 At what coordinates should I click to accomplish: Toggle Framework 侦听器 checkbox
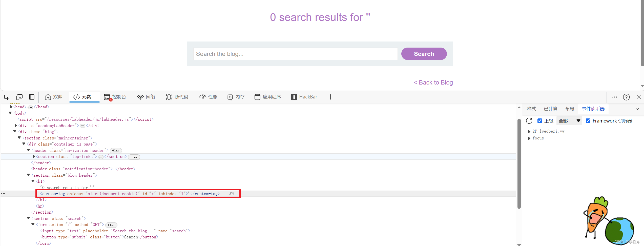(x=588, y=121)
